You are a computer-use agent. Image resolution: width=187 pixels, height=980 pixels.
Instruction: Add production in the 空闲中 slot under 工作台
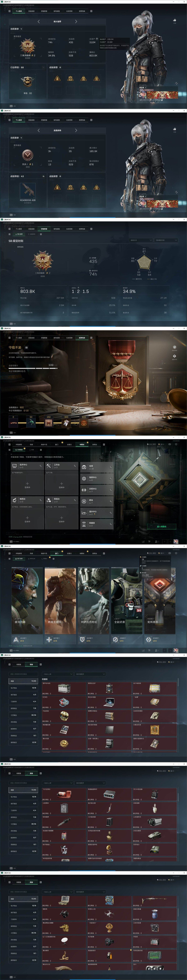coord(62,485)
